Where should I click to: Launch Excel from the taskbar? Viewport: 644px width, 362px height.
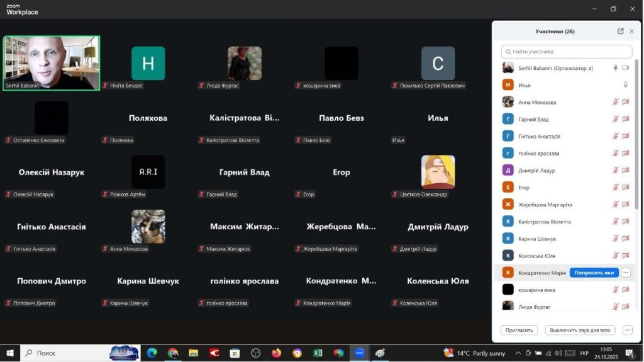click(318, 353)
